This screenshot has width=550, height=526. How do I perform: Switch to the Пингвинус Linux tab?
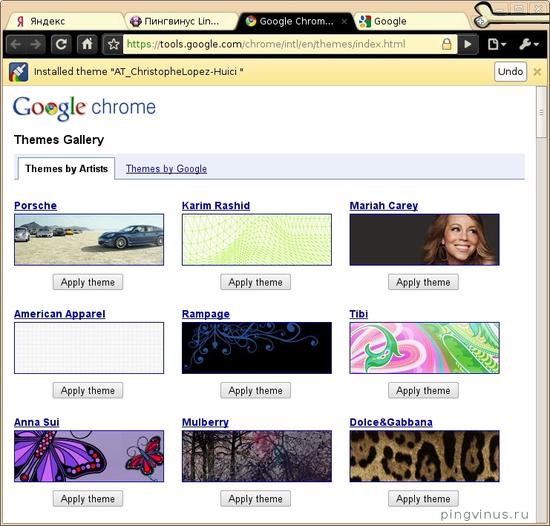click(181, 21)
